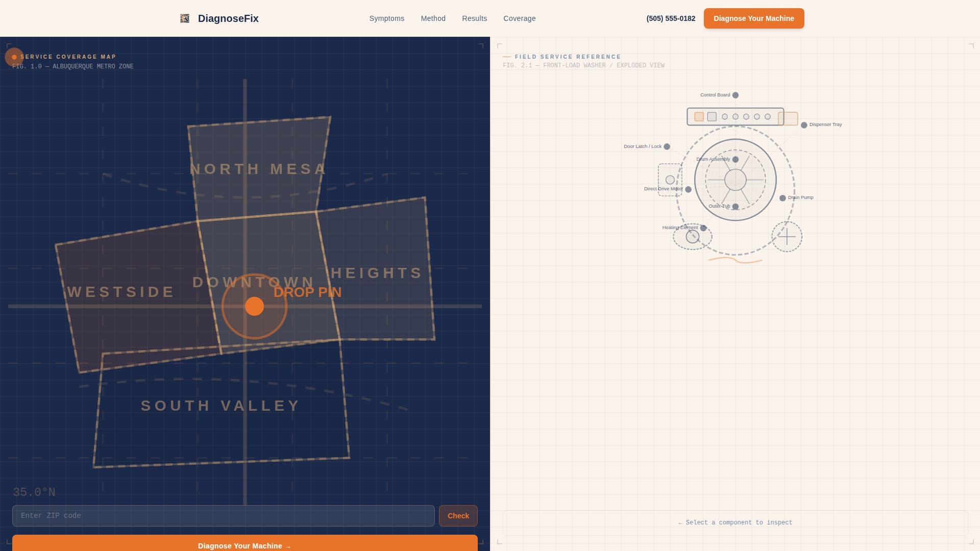Select the North Mesa zone
This screenshot has width=980, height=551.
click(258, 169)
